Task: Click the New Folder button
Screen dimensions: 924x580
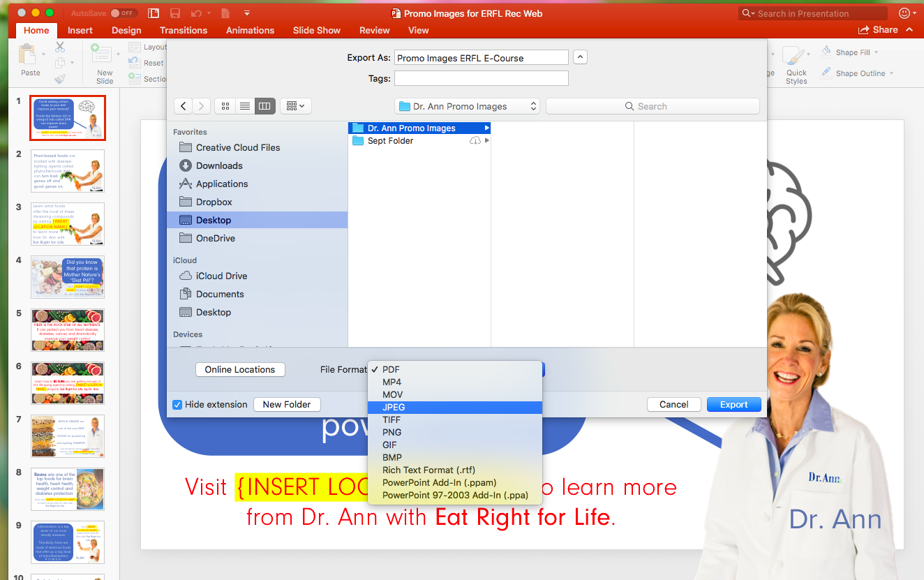Action: tap(287, 404)
